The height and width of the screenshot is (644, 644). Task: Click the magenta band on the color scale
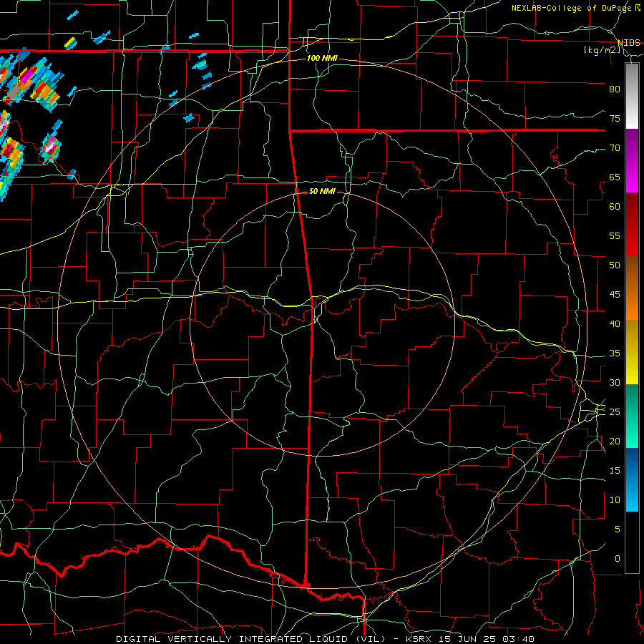click(x=632, y=160)
